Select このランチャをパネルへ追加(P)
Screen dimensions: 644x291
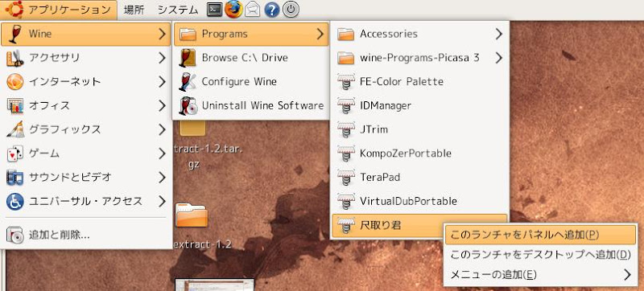click(540, 235)
